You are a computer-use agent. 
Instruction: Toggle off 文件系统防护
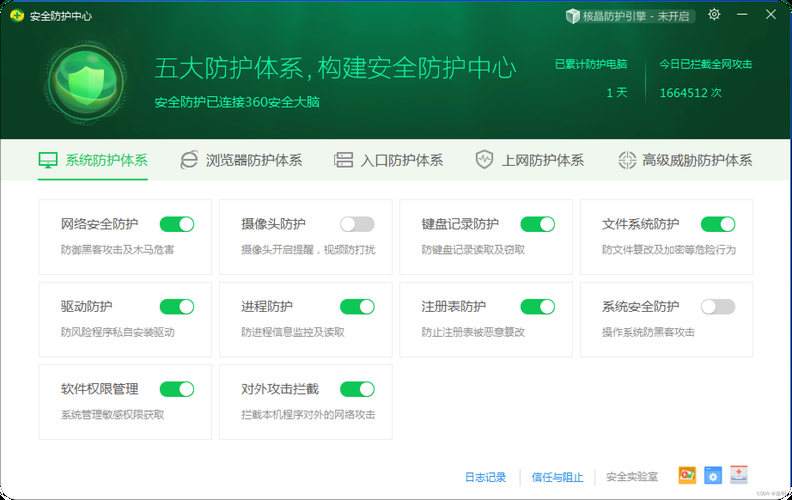point(717,224)
